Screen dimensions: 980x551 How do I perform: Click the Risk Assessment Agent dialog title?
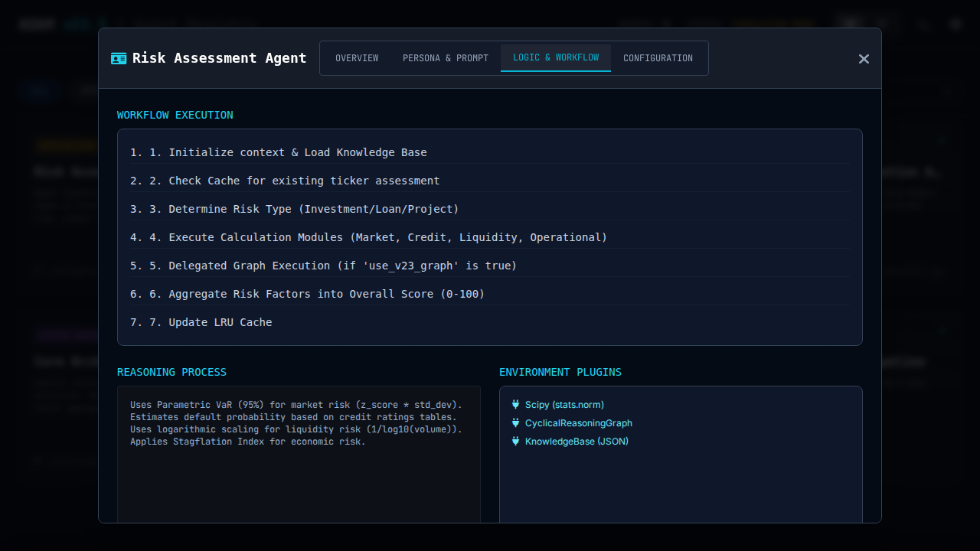coord(219,58)
